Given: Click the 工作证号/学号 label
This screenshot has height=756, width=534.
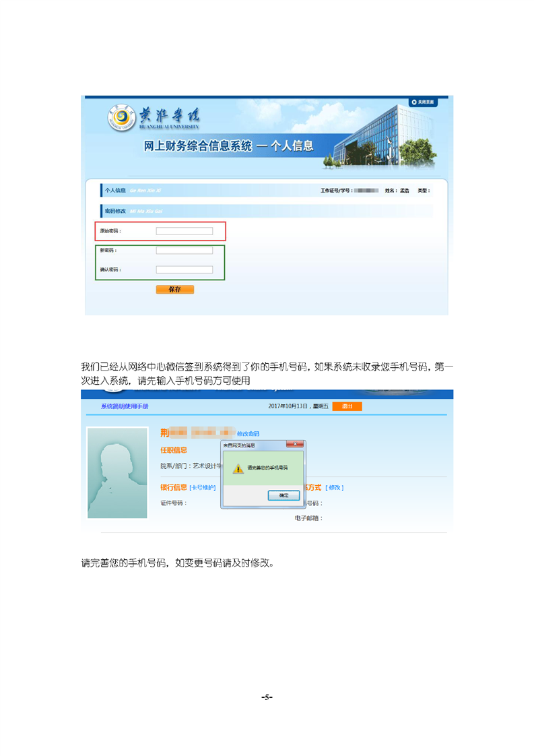Looking at the screenshot, I should (337, 191).
